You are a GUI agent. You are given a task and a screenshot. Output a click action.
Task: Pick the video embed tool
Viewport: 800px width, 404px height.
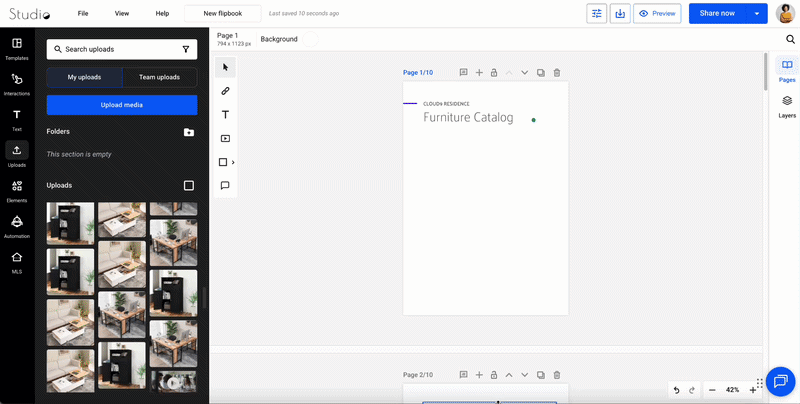(225, 139)
